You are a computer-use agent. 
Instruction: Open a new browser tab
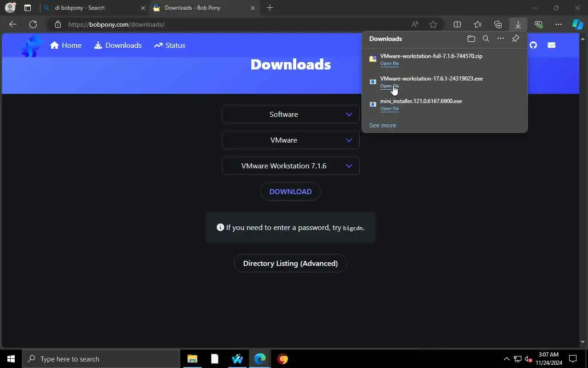pyautogui.click(x=270, y=8)
